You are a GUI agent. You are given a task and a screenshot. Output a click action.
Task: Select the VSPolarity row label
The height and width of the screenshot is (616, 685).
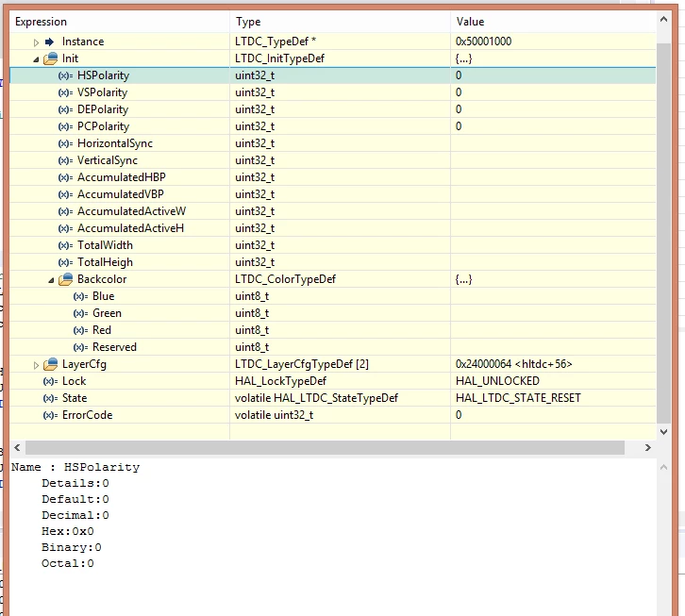[x=102, y=92]
